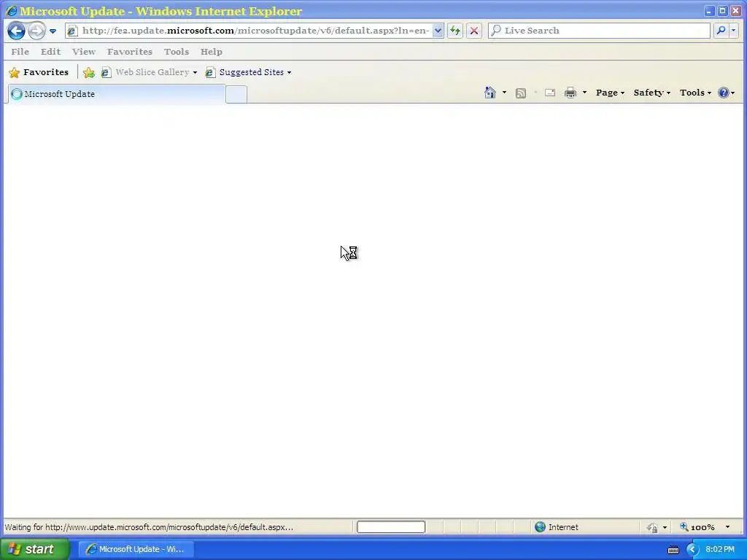Click the address bar URL field

coord(255,31)
